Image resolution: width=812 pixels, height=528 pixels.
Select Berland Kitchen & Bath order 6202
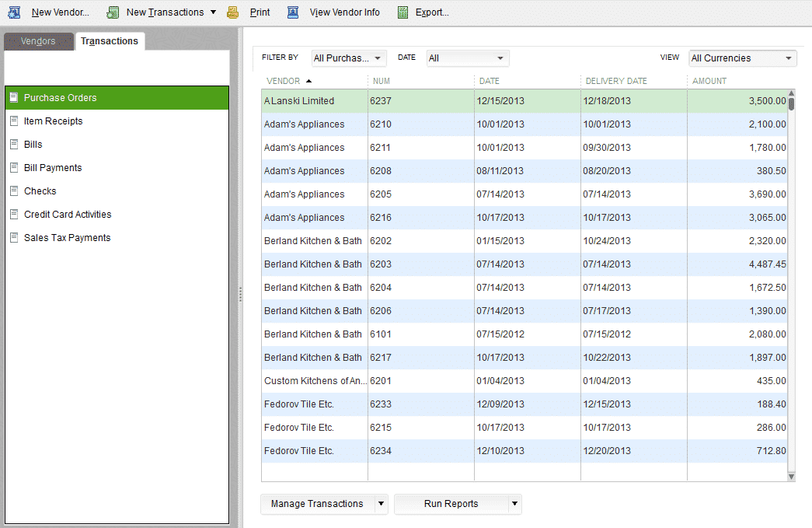pyautogui.click(x=524, y=241)
